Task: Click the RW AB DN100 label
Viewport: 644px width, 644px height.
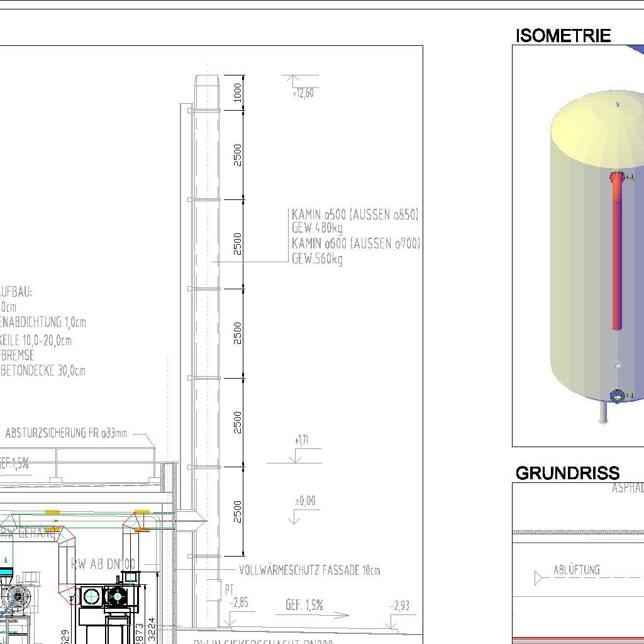Action: pos(103,563)
